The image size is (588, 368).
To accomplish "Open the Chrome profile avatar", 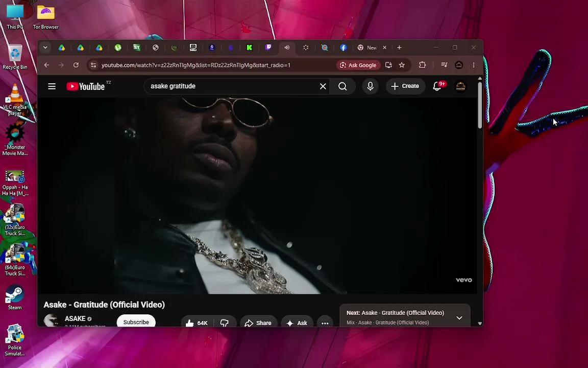I will pos(459,65).
